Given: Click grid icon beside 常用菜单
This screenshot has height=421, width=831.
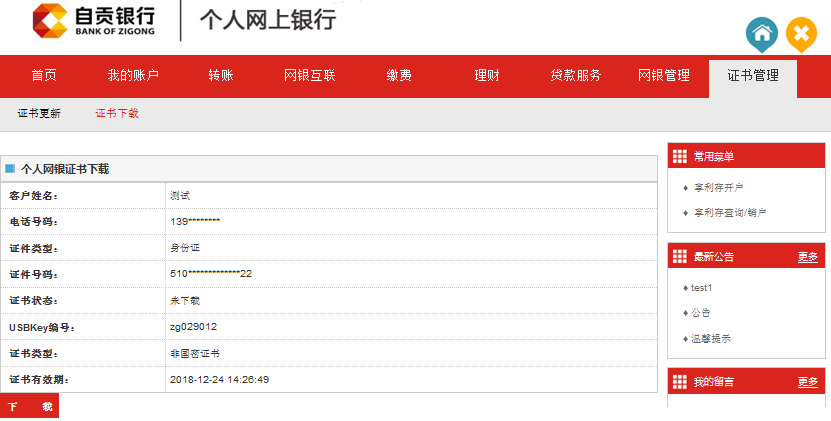Looking at the screenshot, I should (680, 156).
